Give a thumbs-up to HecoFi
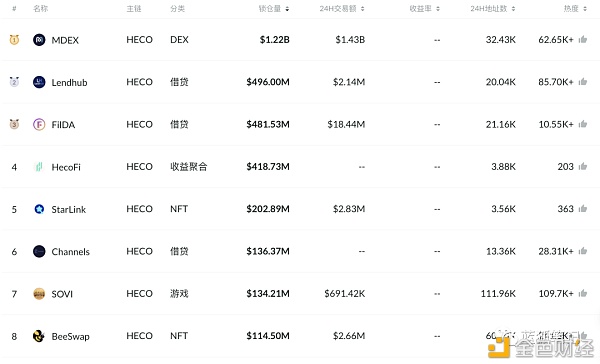Screen dimensions: 600x364 [583, 166]
